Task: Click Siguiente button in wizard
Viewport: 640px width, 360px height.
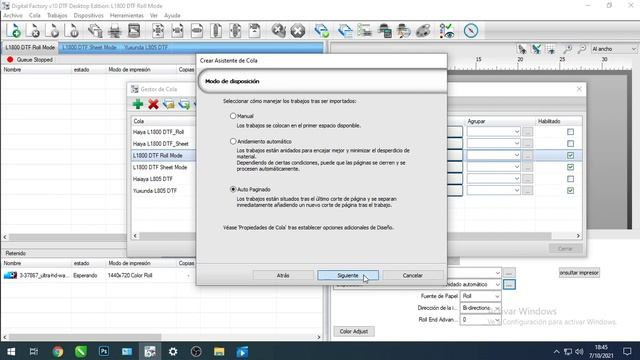Action: 348,276
